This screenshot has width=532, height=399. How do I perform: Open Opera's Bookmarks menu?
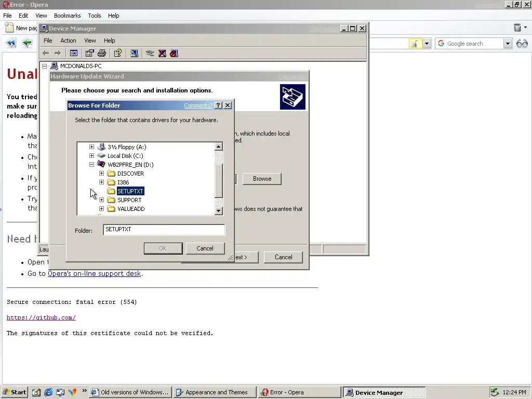[67, 16]
